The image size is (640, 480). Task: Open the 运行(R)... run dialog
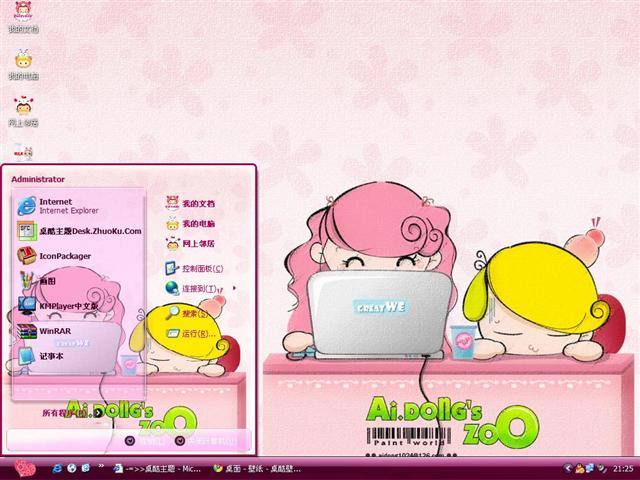[191, 333]
